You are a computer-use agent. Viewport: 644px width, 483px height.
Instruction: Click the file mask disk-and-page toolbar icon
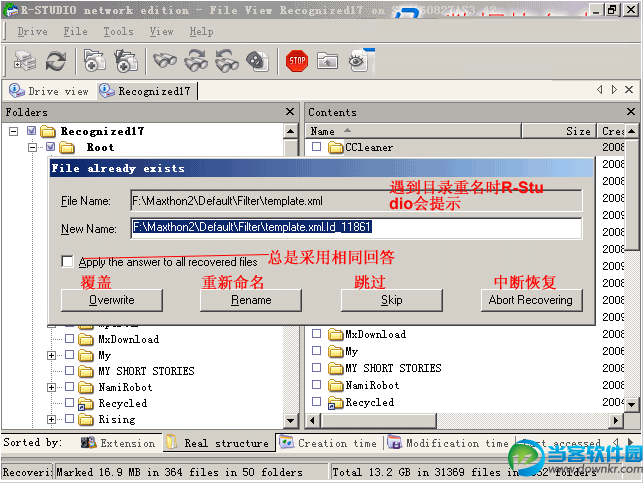(258, 61)
